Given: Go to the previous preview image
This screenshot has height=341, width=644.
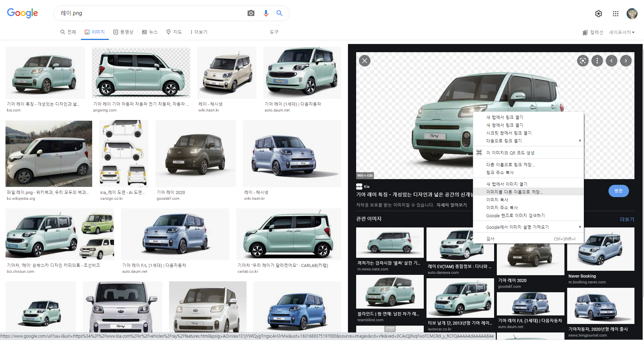Looking at the screenshot, I should pos(612,61).
